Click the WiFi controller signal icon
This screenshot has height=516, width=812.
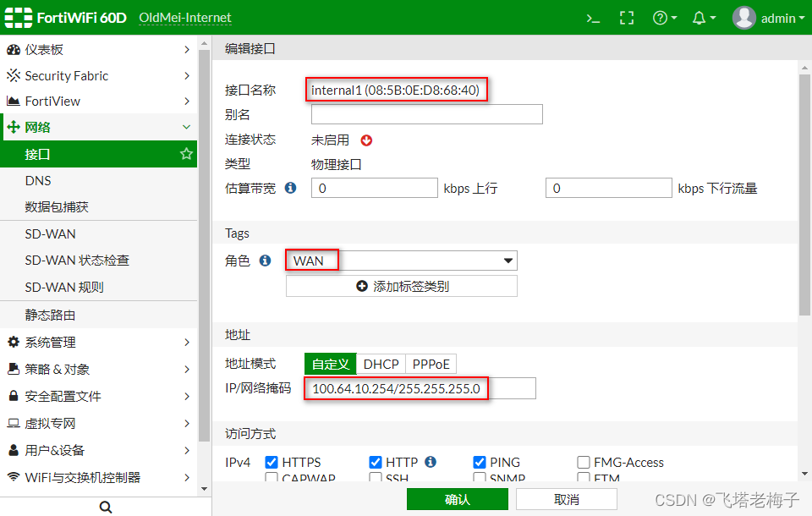pyautogui.click(x=14, y=477)
